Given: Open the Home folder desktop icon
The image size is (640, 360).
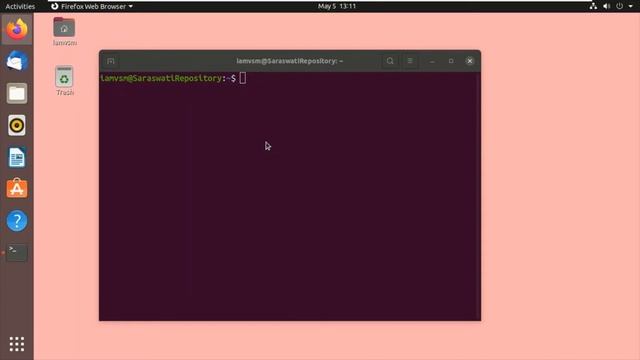Looking at the screenshot, I should point(64,31).
